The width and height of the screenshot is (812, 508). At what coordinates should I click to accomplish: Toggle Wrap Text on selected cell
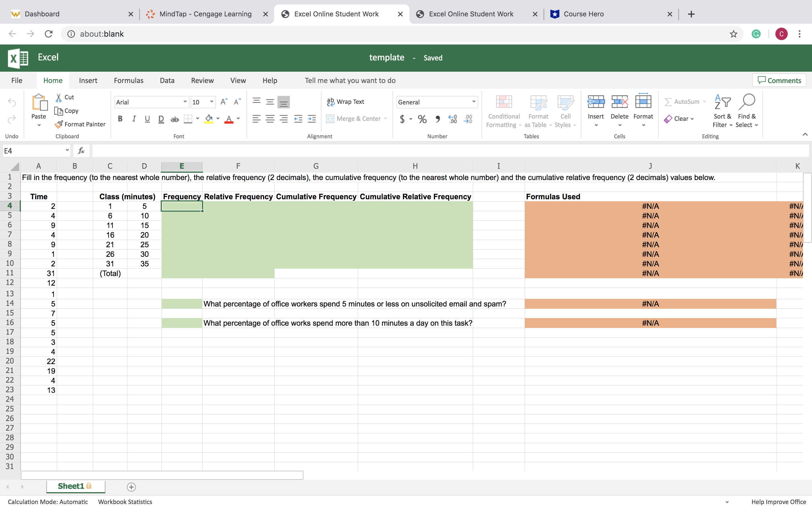click(x=346, y=102)
